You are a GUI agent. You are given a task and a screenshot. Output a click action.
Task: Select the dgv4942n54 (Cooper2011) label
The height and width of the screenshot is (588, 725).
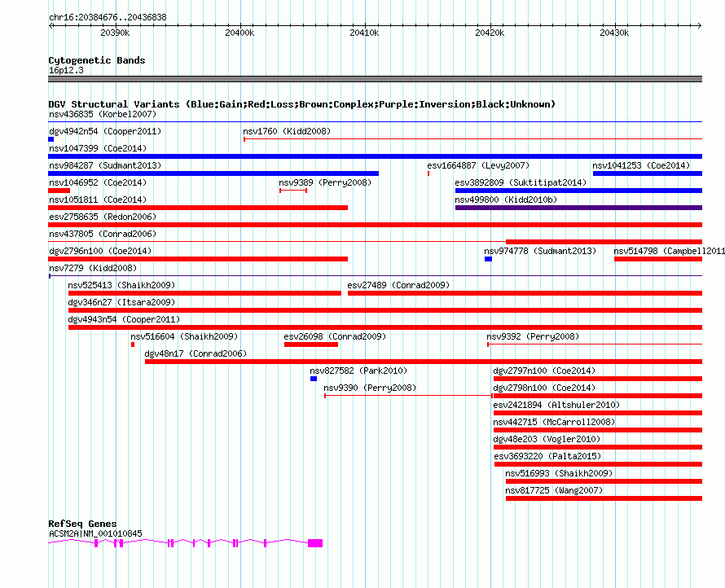pyautogui.click(x=105, y=131)
